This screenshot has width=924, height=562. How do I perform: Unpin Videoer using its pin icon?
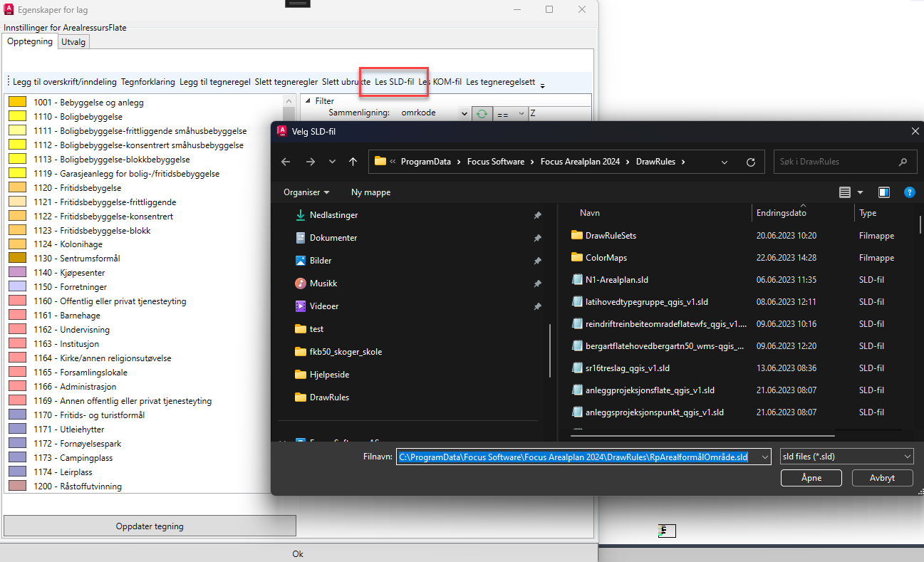pos(537,306)
